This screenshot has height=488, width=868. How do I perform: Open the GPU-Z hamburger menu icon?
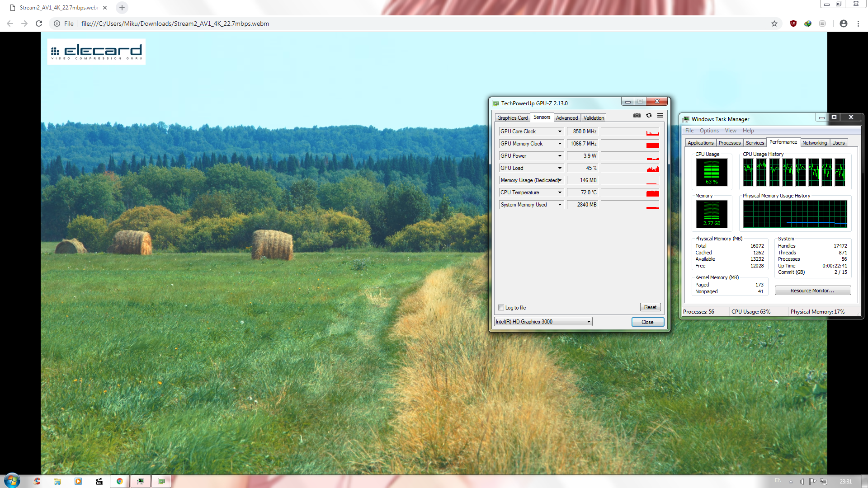coord(660,116)
